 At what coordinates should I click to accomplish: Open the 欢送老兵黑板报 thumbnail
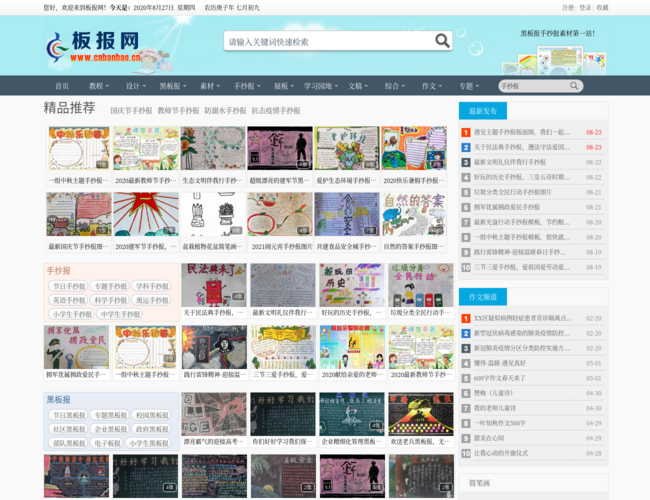tap(421, 414)
